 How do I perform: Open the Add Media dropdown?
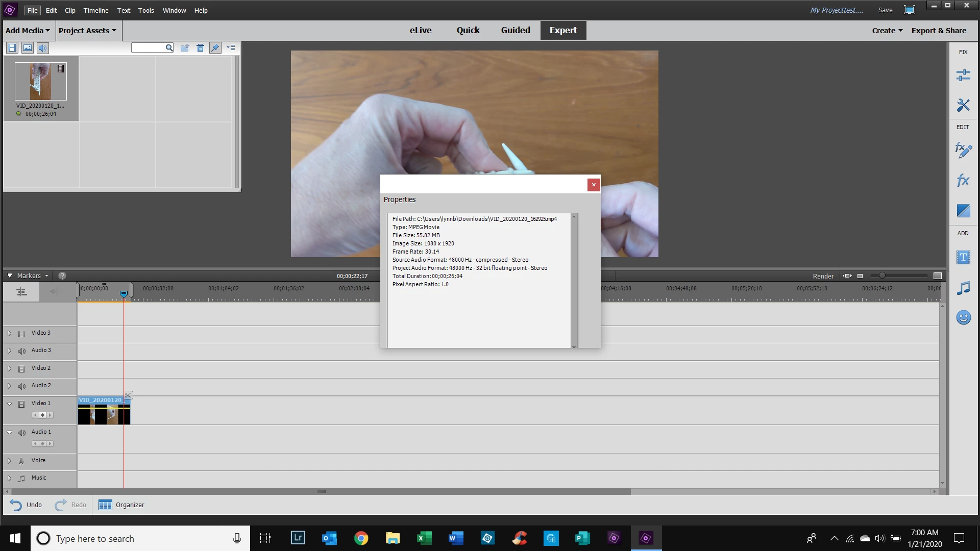(28, 31)
